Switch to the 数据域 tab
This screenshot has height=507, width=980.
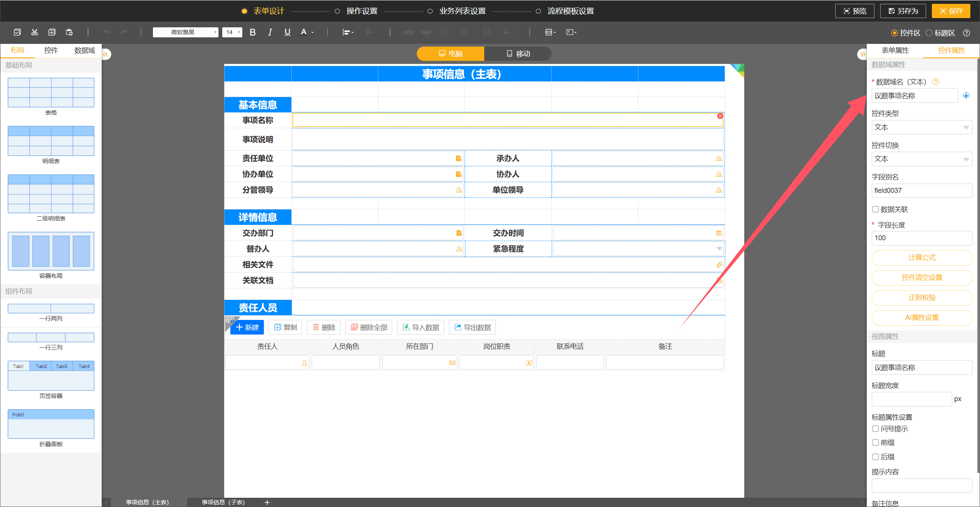click(x=85, y=50)
